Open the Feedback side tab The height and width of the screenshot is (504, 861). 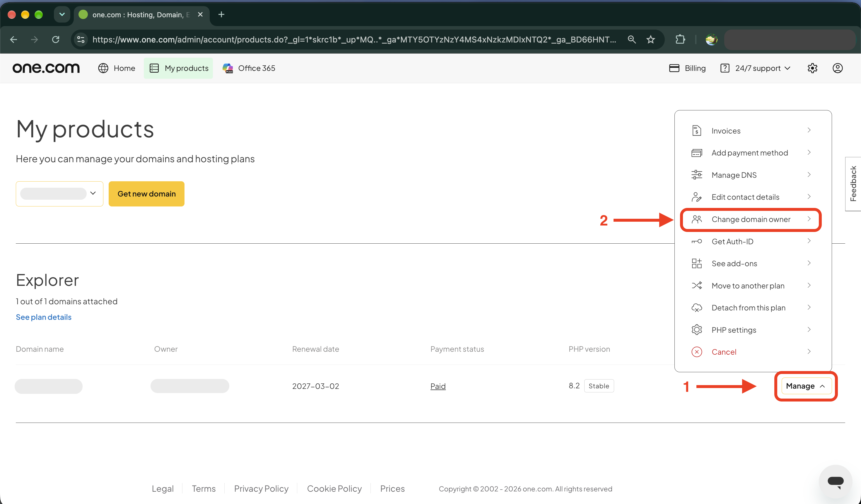pyautogui.click(x=853, y=184)
